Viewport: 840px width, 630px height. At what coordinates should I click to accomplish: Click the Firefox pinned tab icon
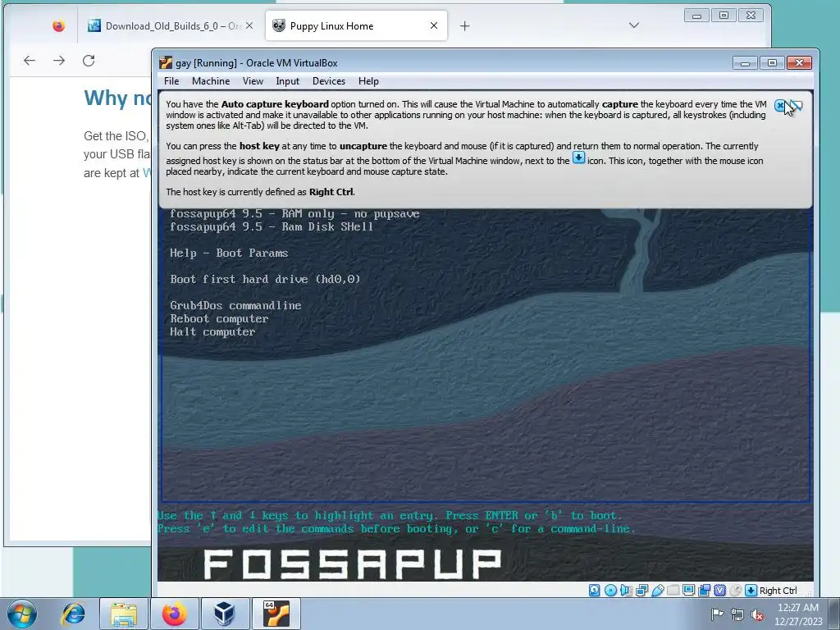point(58,25)
